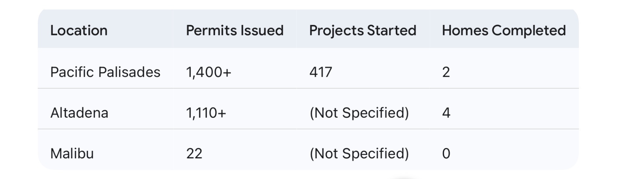
Task: Click the 417 projects started value
Action: click(x=321, y=72)
